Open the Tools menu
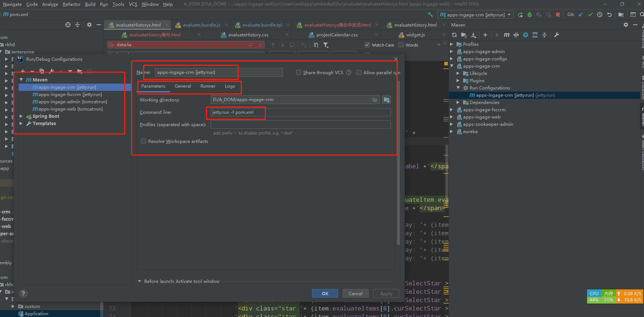This screenshot has height=317, width=644. tap(118, 4)
